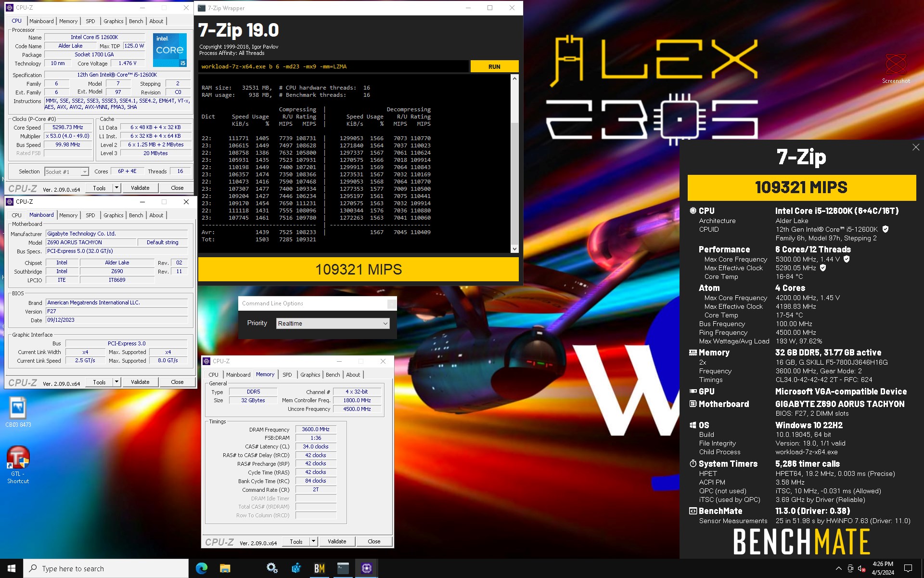Click the Multiplier value x 53.0

click(68, 136)
